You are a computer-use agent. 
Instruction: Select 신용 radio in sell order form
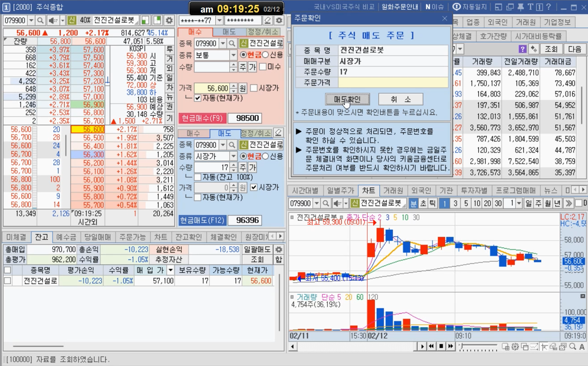point(265,156)
